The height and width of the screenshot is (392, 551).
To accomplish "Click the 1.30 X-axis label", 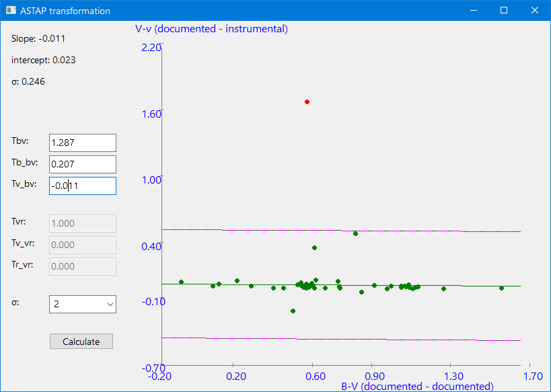I will [453, 377].
